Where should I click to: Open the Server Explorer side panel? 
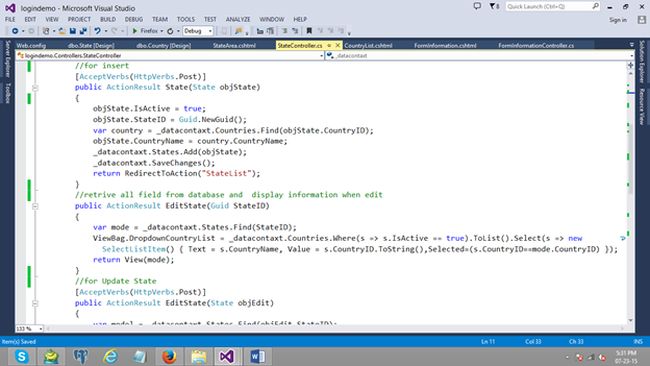click(7, 59)
